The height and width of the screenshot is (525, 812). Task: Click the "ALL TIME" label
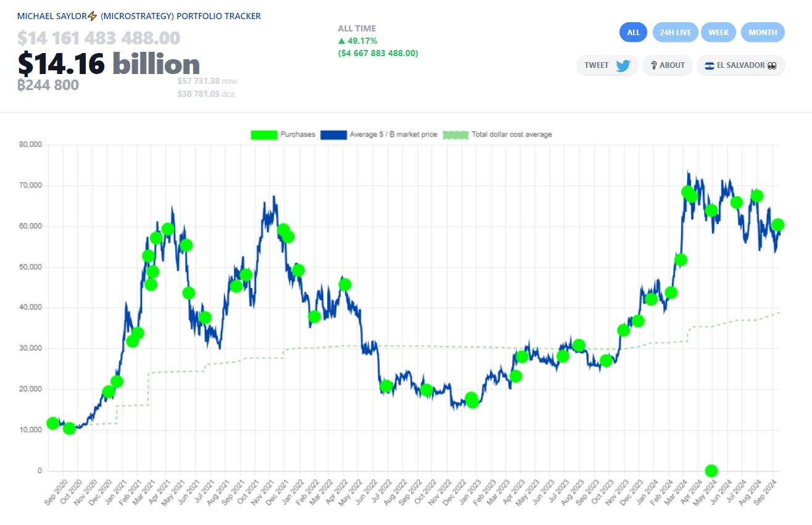[x=357, y=28]
